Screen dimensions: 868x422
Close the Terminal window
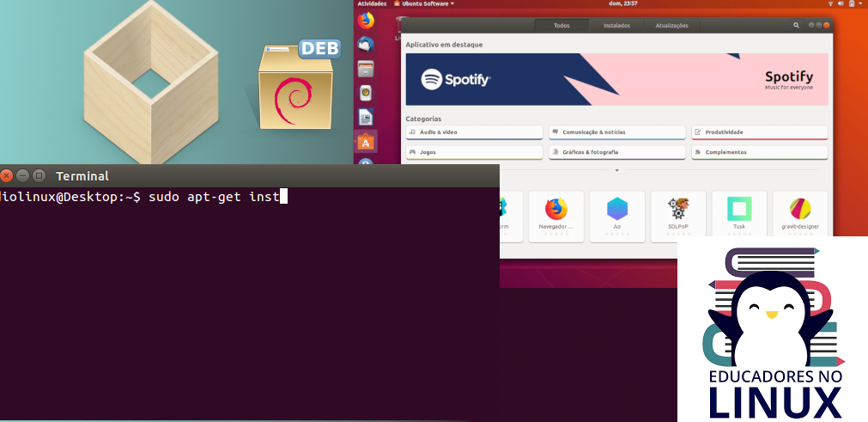tap(6, 176)
